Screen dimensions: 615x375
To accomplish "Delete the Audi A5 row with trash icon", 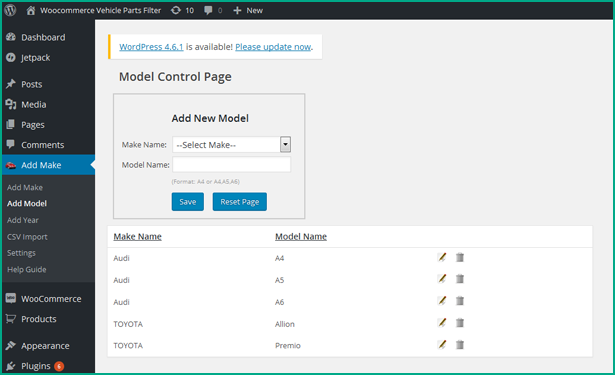I will pos(460,279).
